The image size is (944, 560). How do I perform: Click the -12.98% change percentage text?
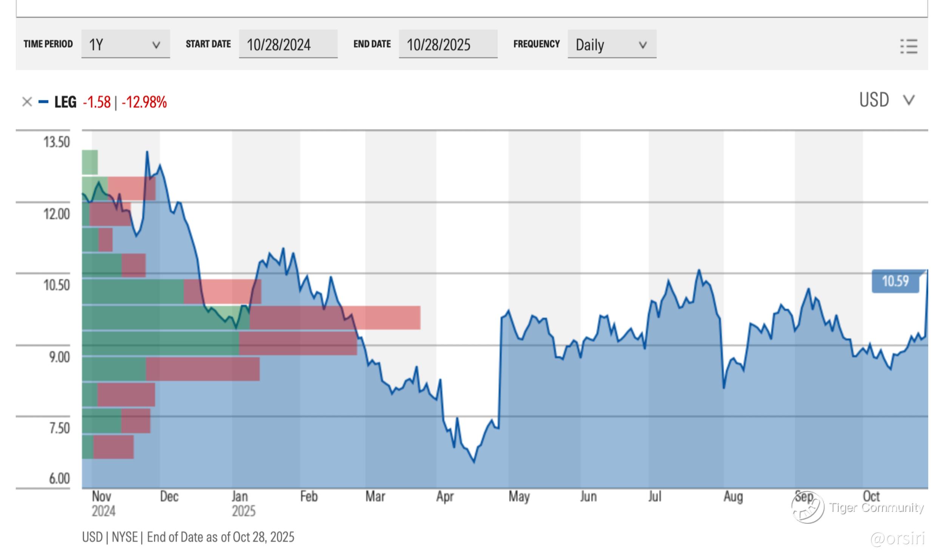click(144, 102)
